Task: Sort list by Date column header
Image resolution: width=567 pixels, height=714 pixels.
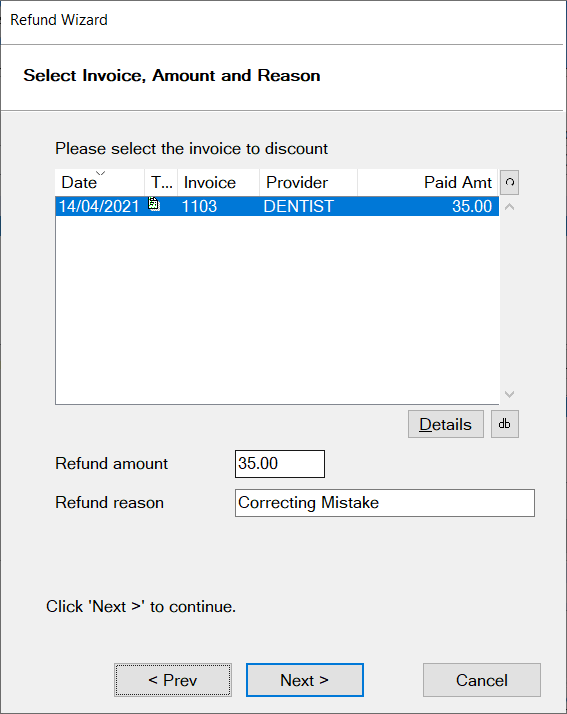Action: click(100, 183)
